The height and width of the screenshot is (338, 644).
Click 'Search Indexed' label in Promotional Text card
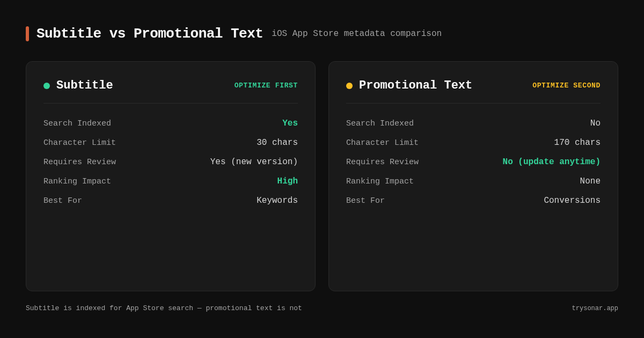click(380, 123)
